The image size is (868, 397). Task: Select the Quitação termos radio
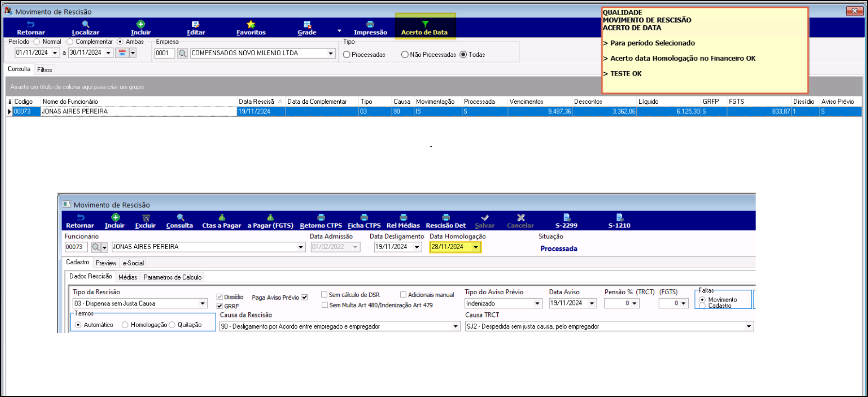(x=172, y=325)
